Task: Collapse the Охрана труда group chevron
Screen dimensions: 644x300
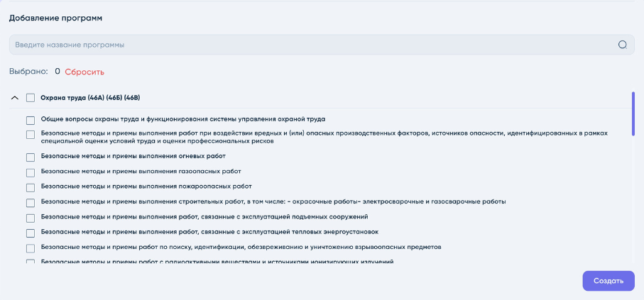Action: click(15, 98)
